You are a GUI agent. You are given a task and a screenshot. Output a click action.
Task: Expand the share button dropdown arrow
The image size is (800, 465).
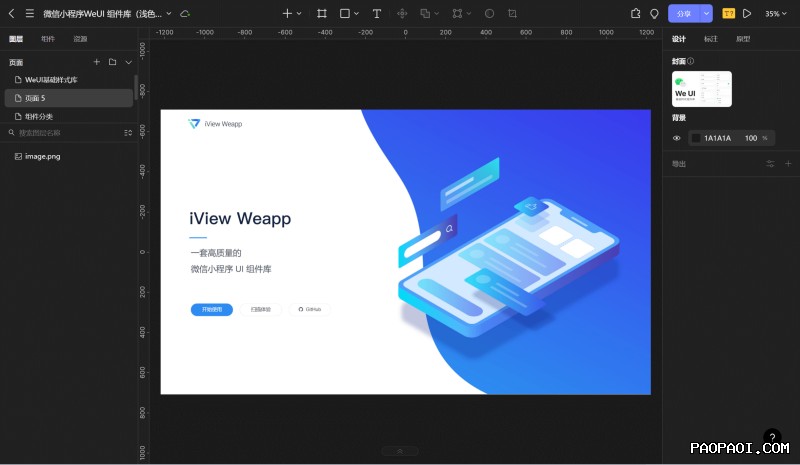pyautogui.click(x=707, y=14)
